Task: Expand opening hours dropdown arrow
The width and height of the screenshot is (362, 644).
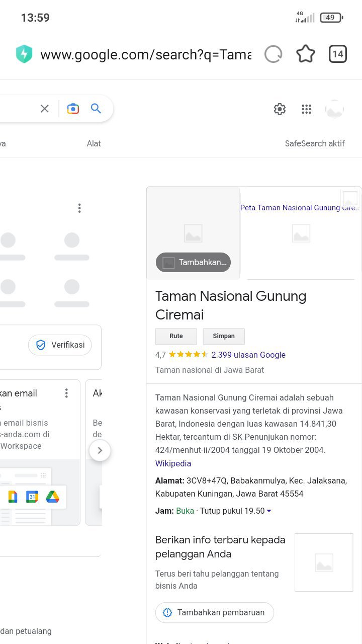Action: click(269, 511)
